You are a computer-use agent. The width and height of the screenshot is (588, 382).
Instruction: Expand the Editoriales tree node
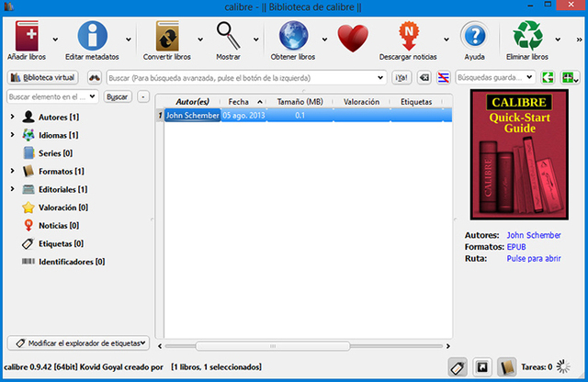[x=12, y=189]
